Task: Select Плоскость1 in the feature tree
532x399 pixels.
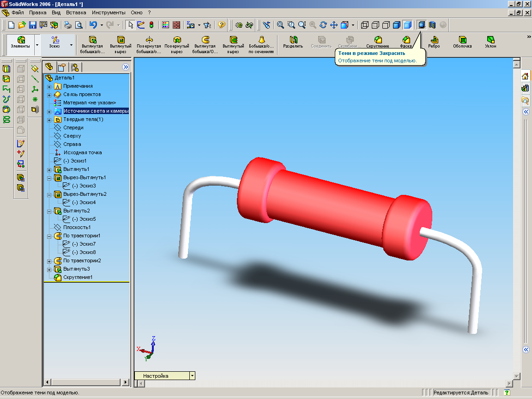Action: coord(77,227)
